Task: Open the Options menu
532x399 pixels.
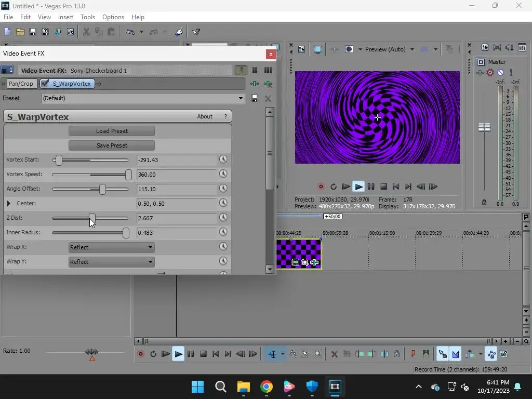Action: pyautogui.click(x=113, y=17)
